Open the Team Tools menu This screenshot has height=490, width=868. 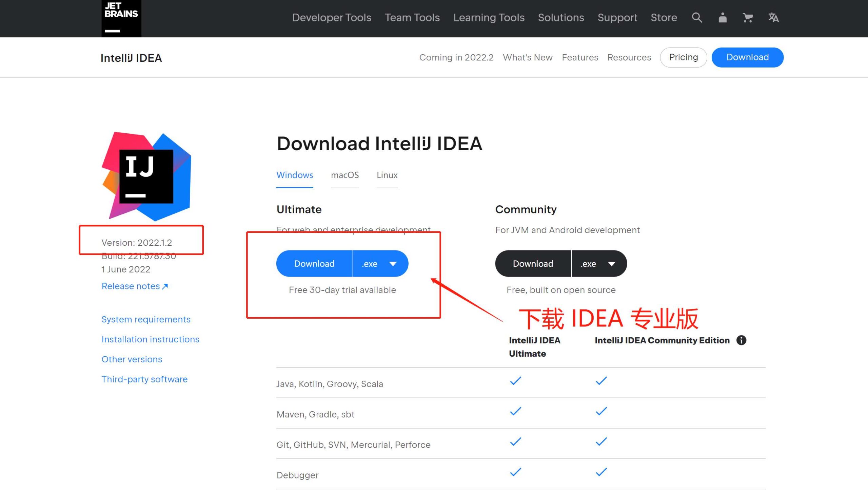tap(412, 18)
